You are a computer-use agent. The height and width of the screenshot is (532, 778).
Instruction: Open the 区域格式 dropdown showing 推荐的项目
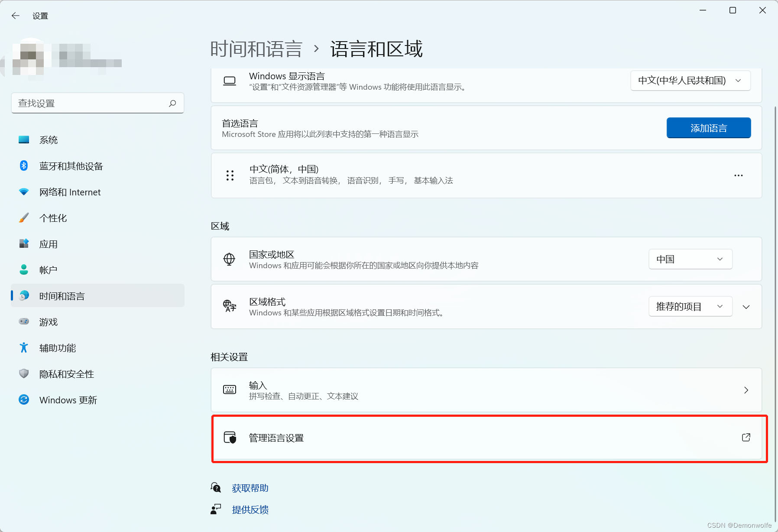coord(690,306)
